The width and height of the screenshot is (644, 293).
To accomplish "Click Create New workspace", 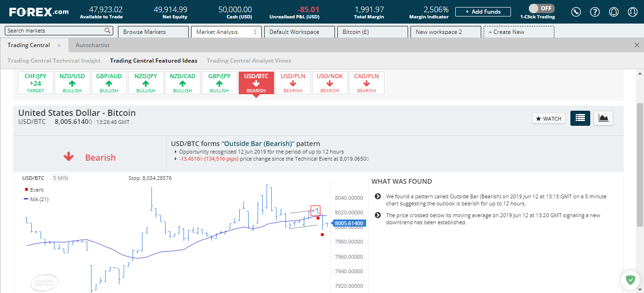I will 519,32.
